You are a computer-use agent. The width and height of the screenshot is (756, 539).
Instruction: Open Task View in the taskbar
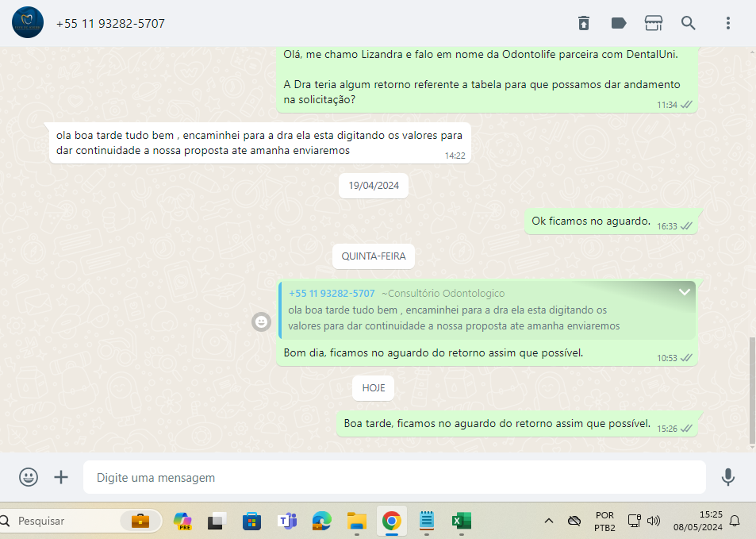point(217,522)
